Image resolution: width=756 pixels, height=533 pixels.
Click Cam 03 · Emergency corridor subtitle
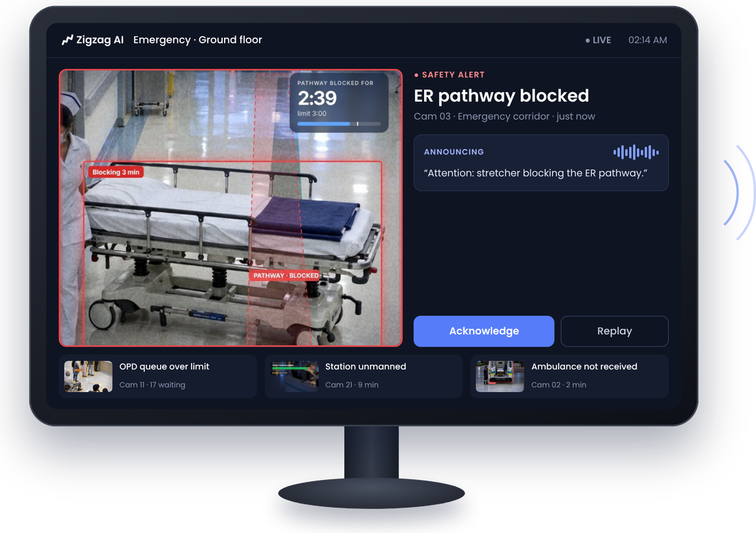point(504,116)
